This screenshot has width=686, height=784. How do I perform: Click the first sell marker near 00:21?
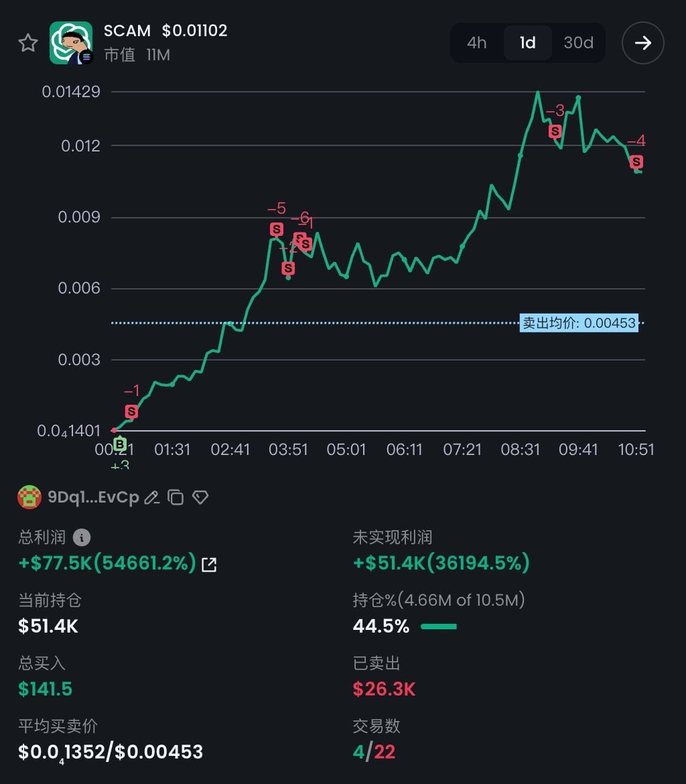131,411
